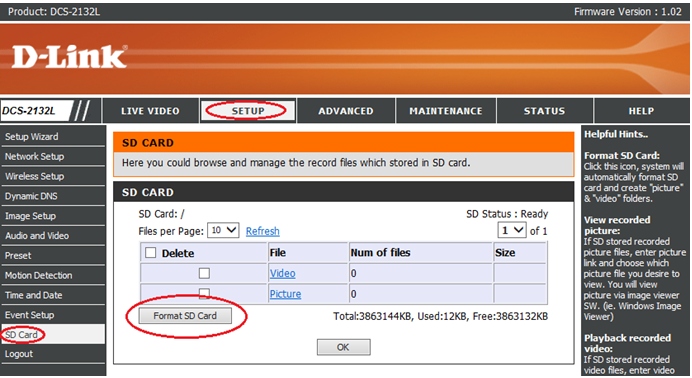
Task: Click Logout in the sidebar
Action: (x=53, y=354)
